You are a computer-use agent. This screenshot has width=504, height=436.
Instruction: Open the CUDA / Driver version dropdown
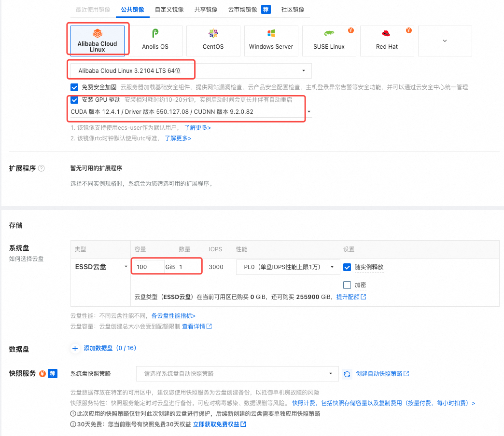point(191,112)
